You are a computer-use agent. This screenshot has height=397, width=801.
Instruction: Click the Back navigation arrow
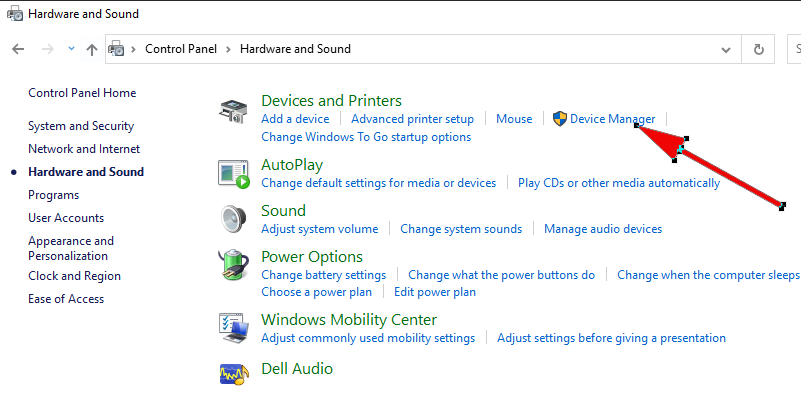tap(18, 49)
